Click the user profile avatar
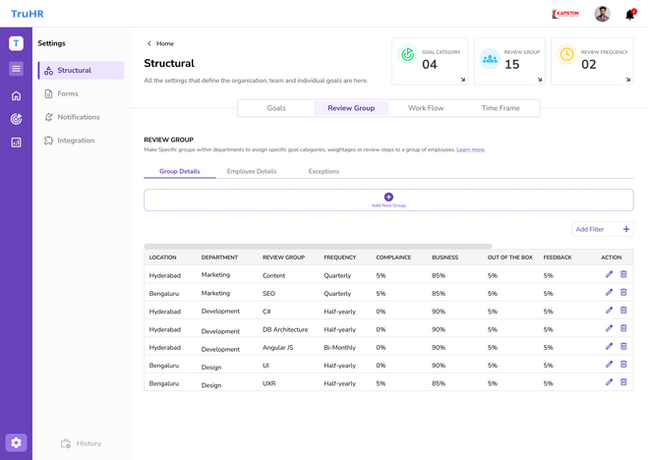This screenshot has height=460, width=648. click(602, 14)
